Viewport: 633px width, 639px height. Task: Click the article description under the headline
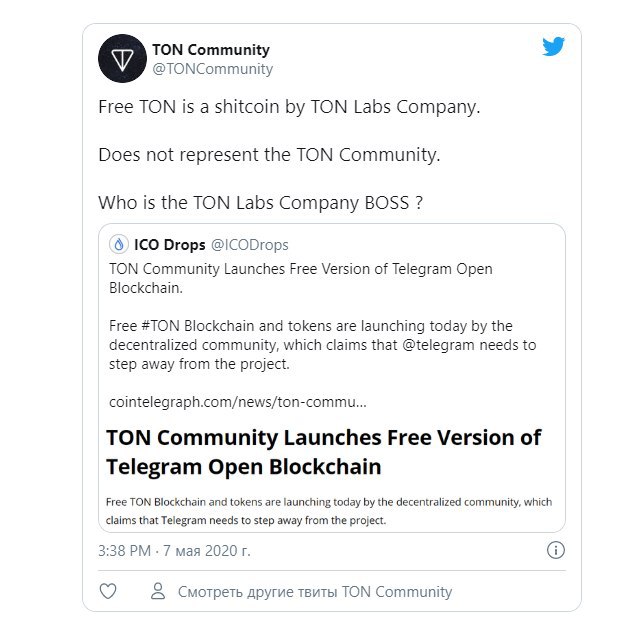pos(329,511)
